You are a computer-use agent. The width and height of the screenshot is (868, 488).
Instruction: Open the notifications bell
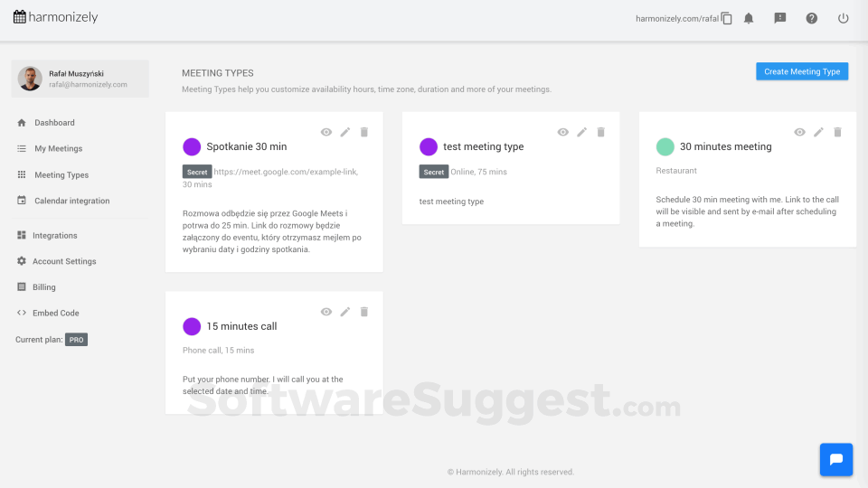[749, 18]
